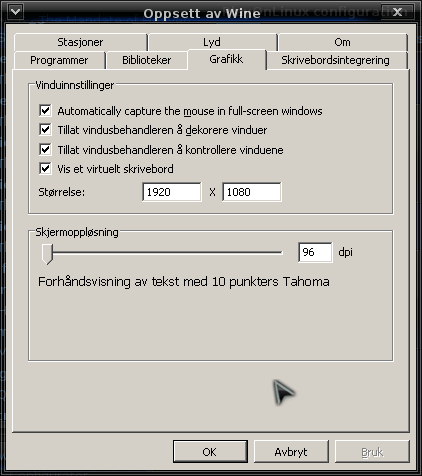Uncheck Tillat vindusbehandleren å dekorere vinduer

pos(45,130)
